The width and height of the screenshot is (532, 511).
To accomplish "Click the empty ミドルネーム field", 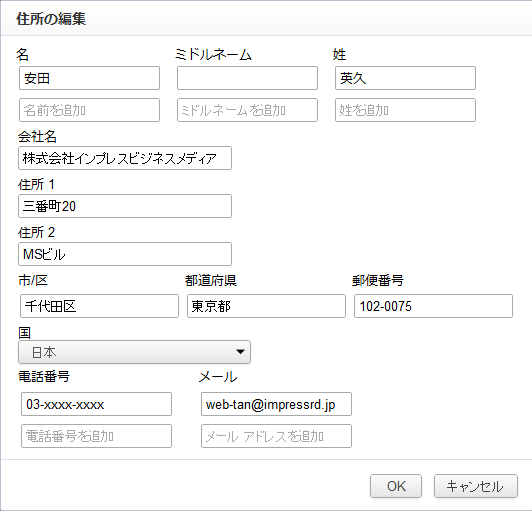I will [247, 78].
